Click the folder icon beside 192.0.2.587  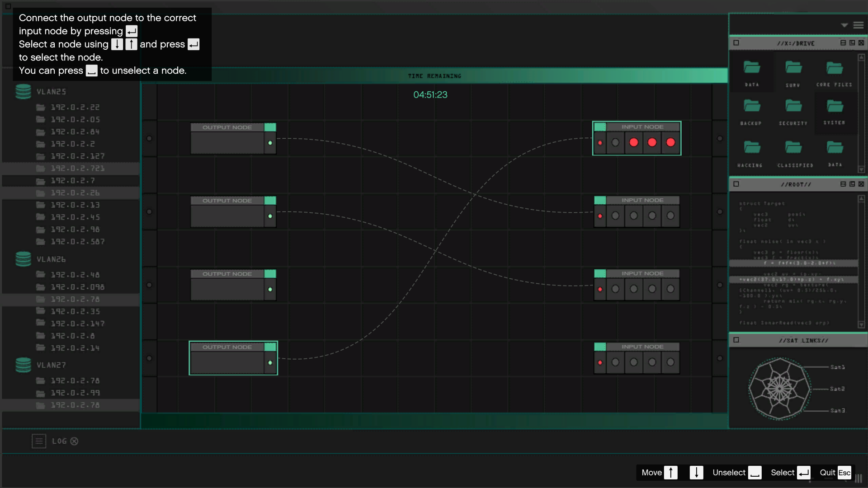tap(41, 241)
